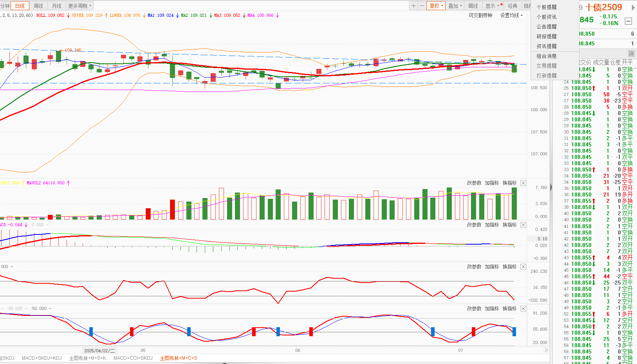Click the UPPER:109.229 indicator label
Image resolution: width=637 pixels, height=364 pixels.
click(87, 16)
